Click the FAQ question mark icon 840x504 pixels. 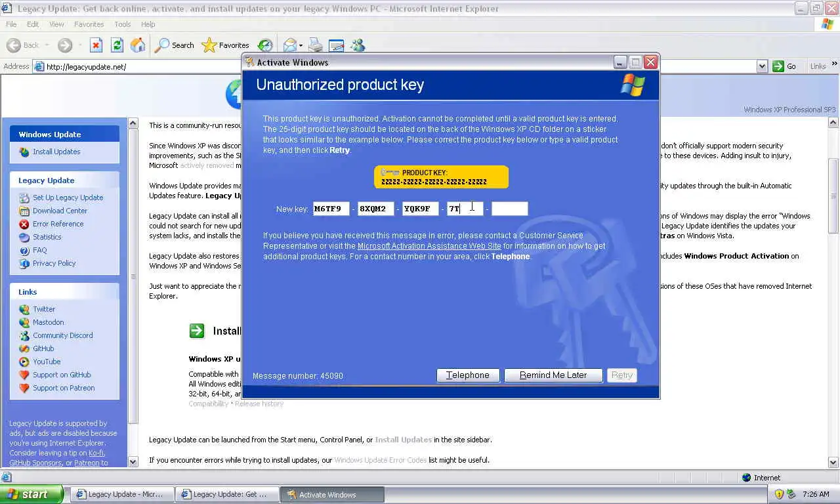24,250
